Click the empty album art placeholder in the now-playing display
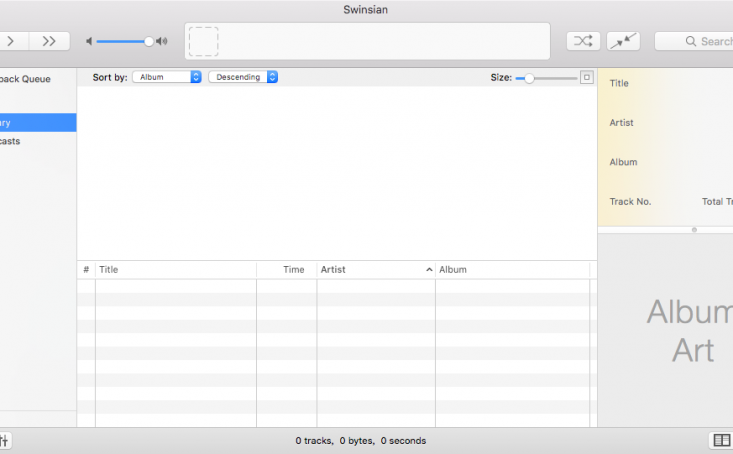This screenshot has height=454, width=733. coord(203,42)
